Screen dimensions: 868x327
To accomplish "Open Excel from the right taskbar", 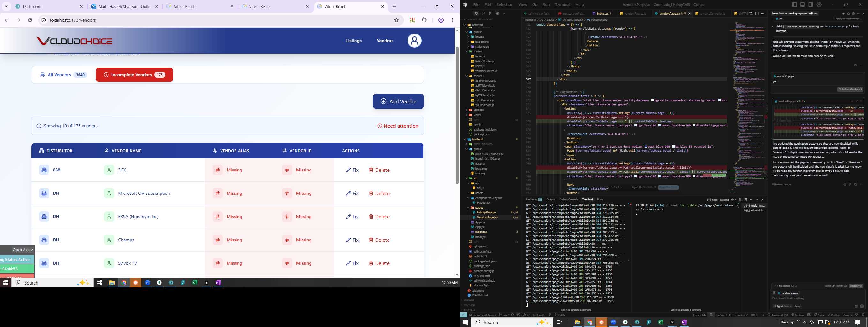I will click(x=661, y=322).
